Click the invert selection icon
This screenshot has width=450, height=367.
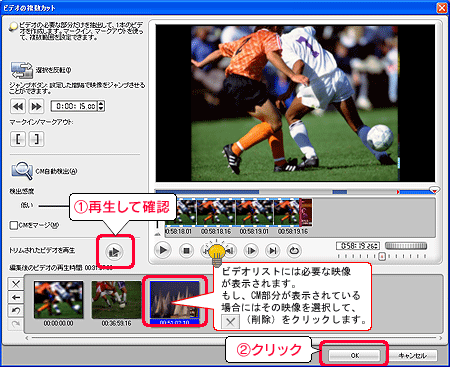[x=22, y=70]
